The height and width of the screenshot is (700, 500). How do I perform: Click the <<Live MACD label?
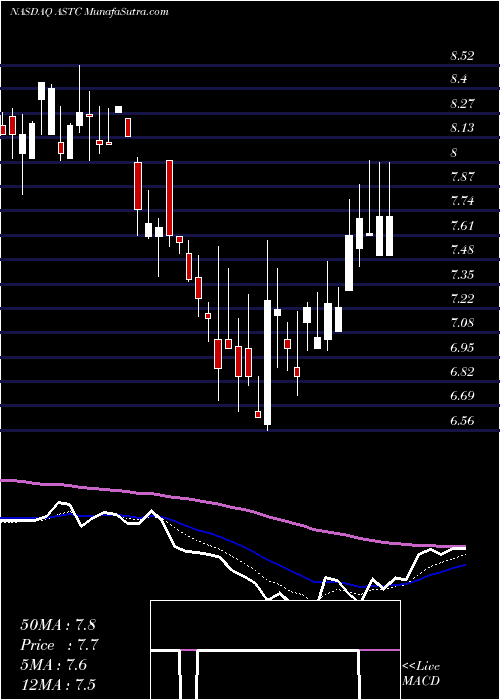tap(421, 674)
